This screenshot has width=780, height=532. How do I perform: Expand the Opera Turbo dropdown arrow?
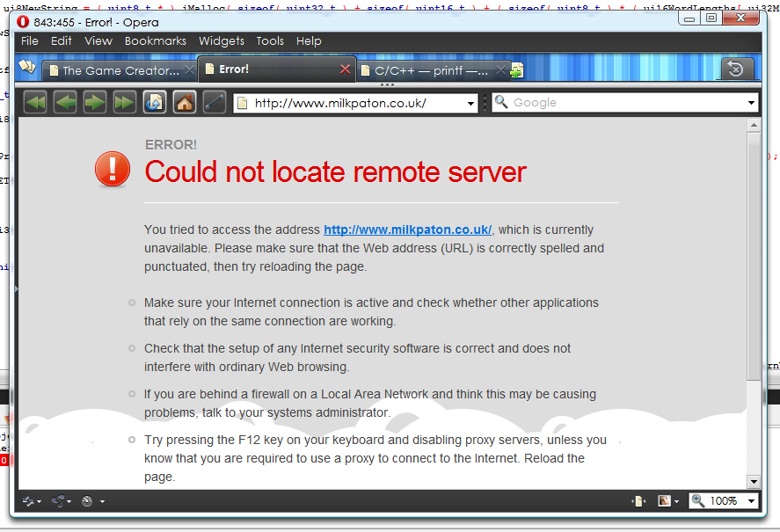point(102,501)
